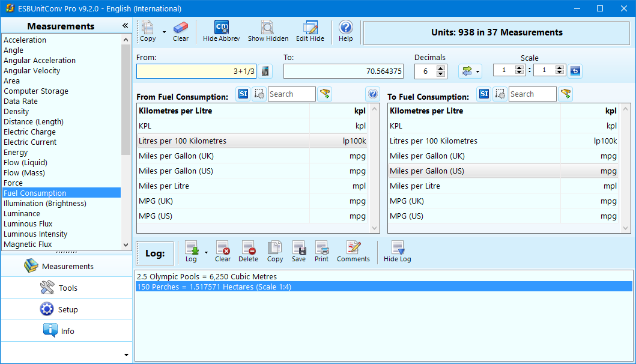Toggle SI units for From Fuel Consumption
Image resolution: width=636 pixels, height=364 pixels.
[x=243, y=94]
